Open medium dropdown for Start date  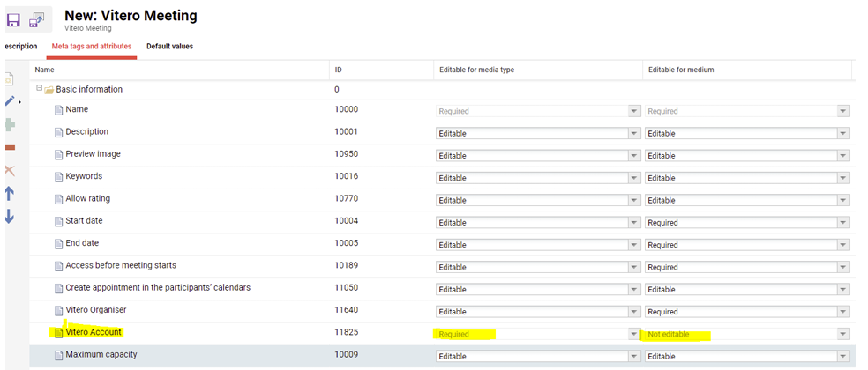(x=843, y=223)
